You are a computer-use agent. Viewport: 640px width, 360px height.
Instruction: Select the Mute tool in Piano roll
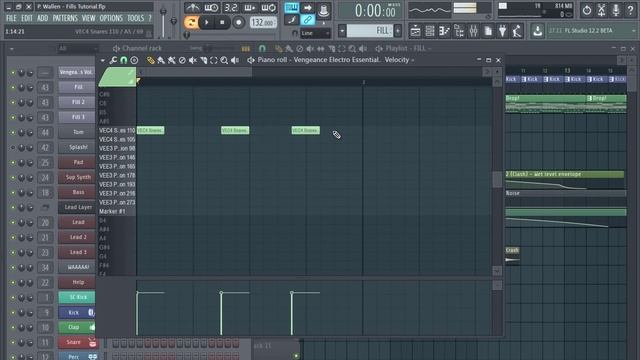click(193, 60)
